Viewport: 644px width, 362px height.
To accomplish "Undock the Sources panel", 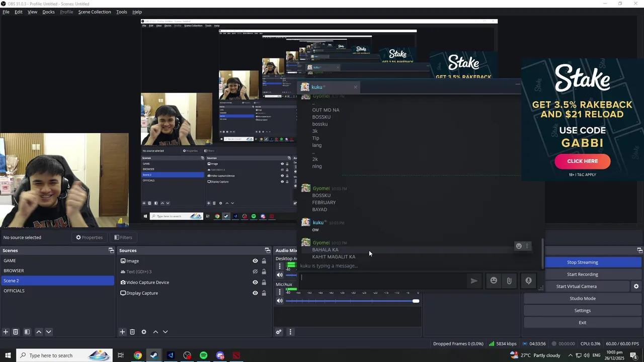I will coord(268,250).
